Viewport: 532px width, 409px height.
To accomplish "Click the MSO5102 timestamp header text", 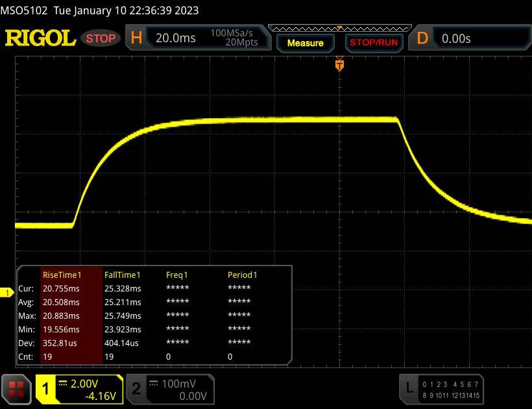I will 99,10.
